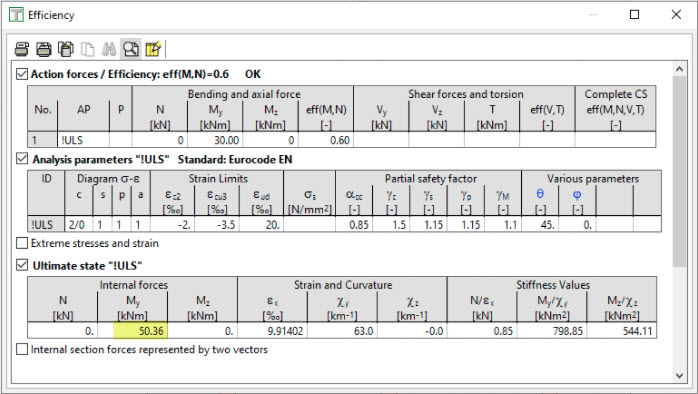Click the Shear forces and torsion header
The height and width of the screenshot is (394, 698).
[466, 94]
